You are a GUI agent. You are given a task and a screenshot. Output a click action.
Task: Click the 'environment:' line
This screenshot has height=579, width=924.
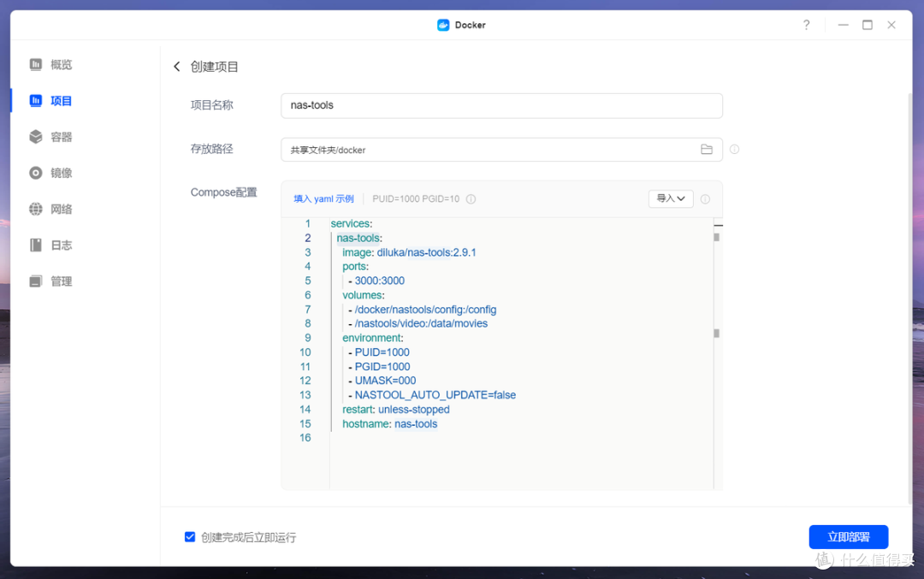click(372, 338)
